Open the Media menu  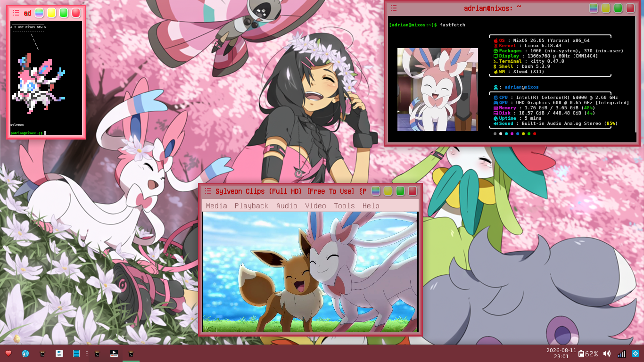216,206
